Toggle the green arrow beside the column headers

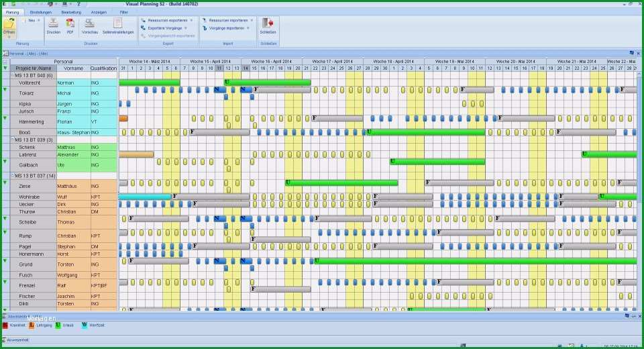(5, 68)
